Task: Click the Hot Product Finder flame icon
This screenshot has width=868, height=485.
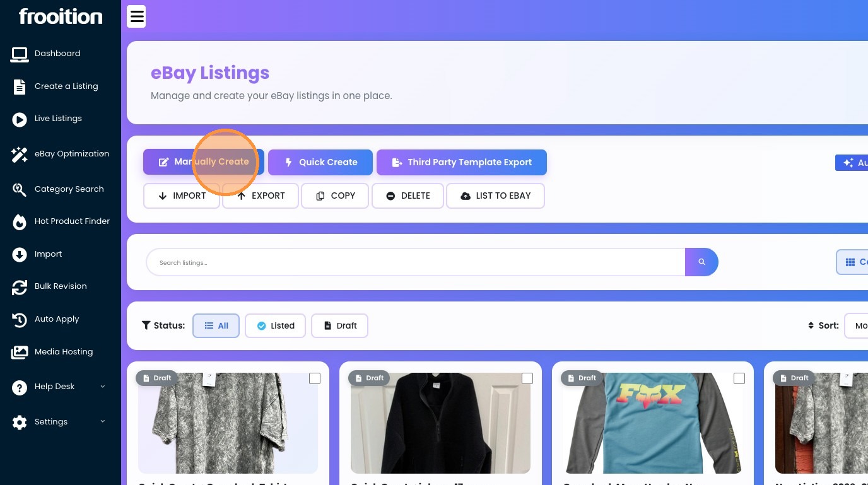Action: coord(20,222)
